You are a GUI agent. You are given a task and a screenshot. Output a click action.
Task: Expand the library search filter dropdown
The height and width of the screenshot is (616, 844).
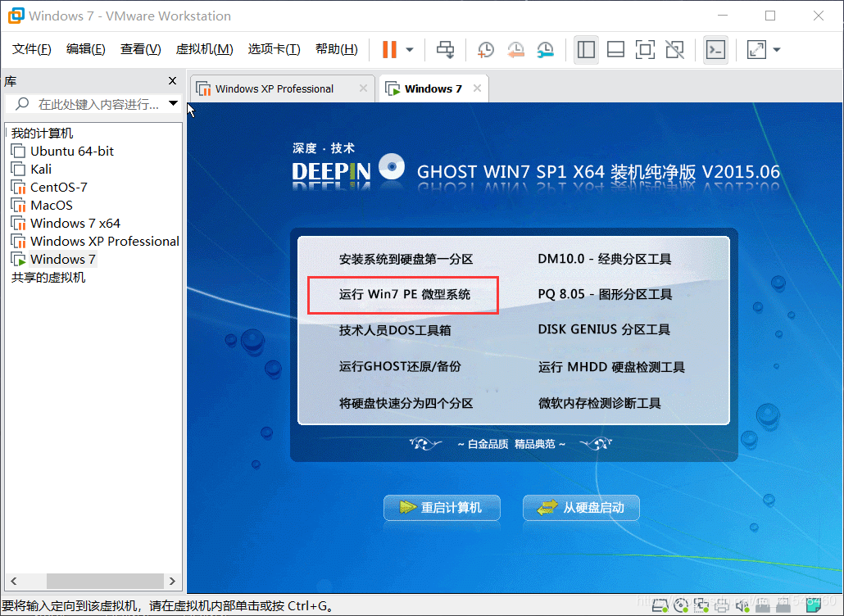pyautogui.click(x=174, y=103)
